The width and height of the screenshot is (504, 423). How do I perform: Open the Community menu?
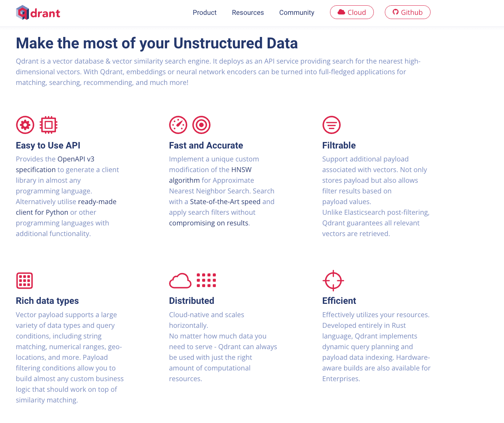[297, 13]
